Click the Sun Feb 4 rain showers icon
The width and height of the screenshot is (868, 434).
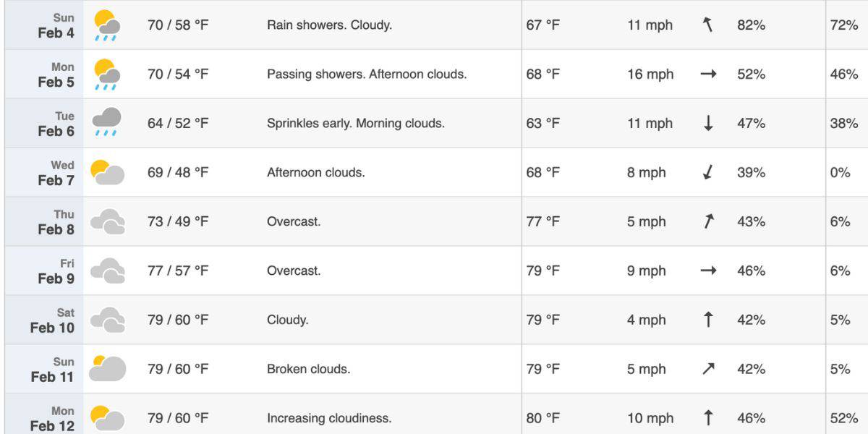point(107,25)
